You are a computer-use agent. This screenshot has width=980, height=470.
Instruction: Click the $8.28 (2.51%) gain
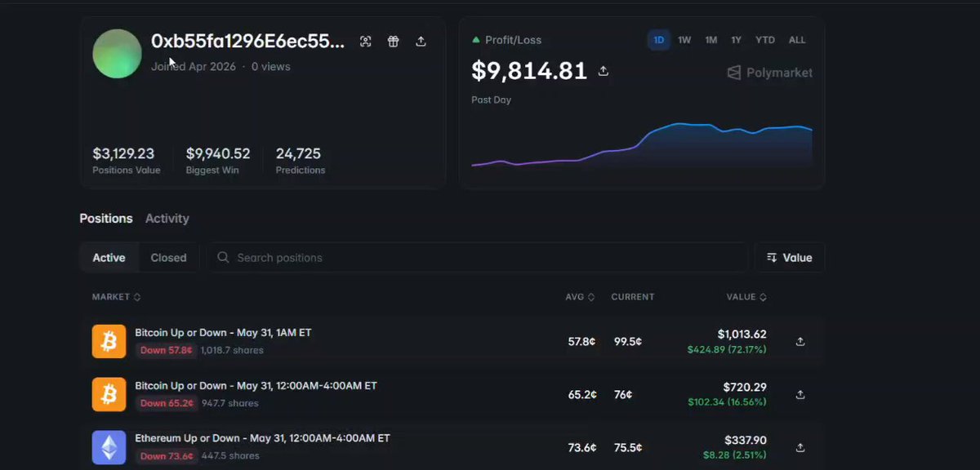(x=734, y=454)
